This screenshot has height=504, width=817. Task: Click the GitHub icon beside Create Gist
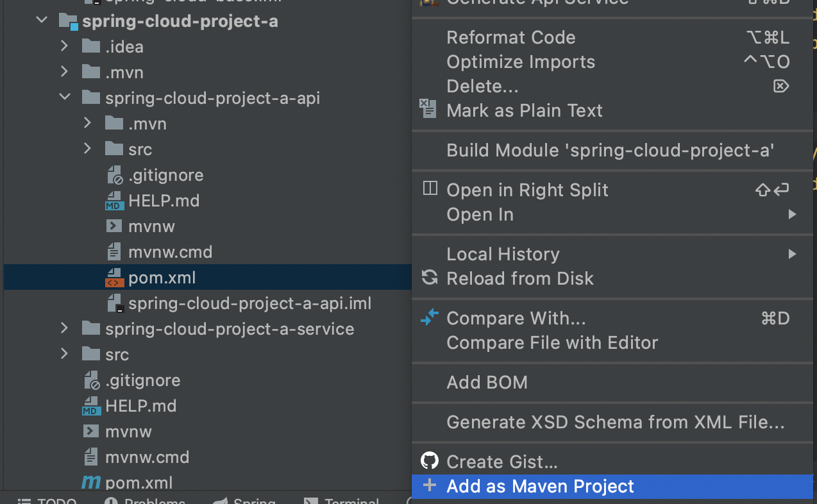tap(429, 460)
